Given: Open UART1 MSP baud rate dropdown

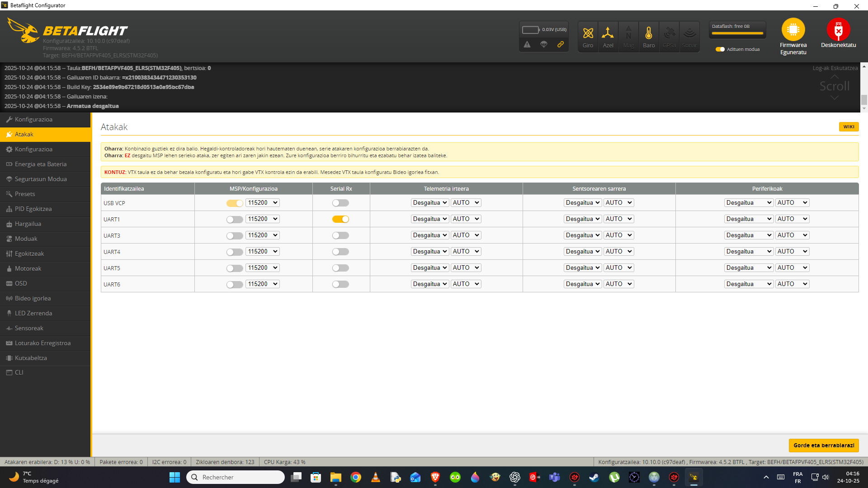Looking at the screenshot, I should (262, 219).
